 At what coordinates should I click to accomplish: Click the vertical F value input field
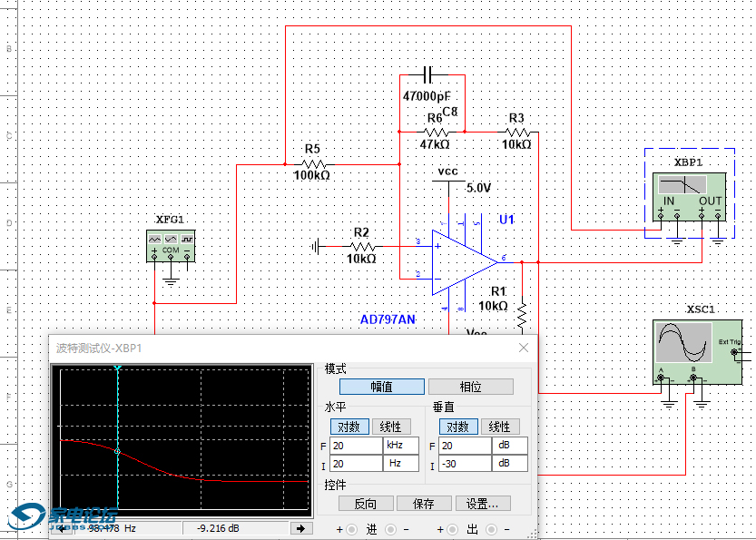coord(464,446)
